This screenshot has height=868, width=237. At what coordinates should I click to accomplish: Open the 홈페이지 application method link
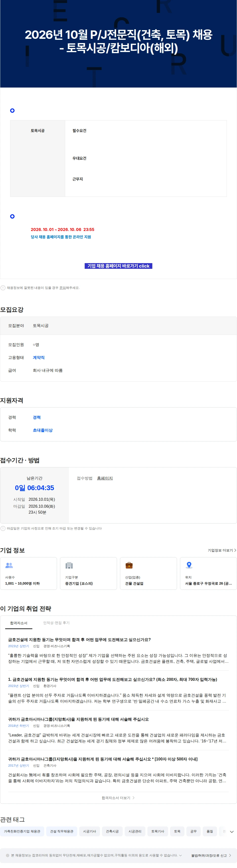coord(105,478)
